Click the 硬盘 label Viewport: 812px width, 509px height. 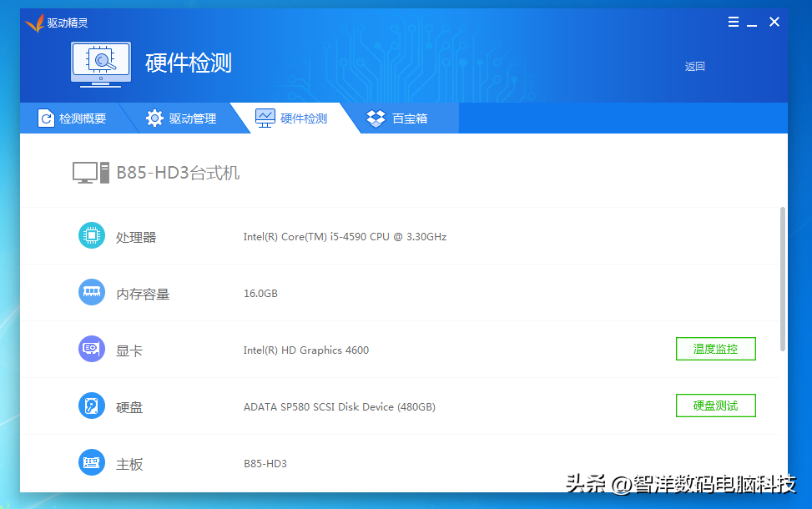click(x=129, y=407)
